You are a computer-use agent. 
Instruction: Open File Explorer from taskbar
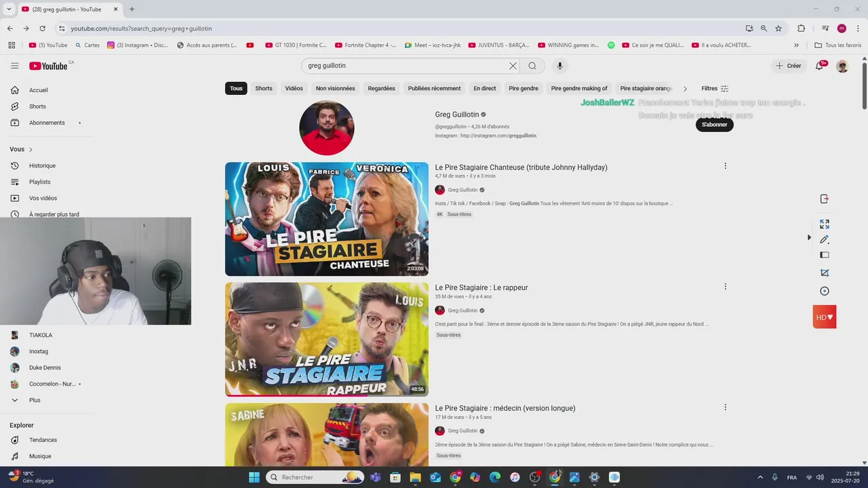(415, 477)
